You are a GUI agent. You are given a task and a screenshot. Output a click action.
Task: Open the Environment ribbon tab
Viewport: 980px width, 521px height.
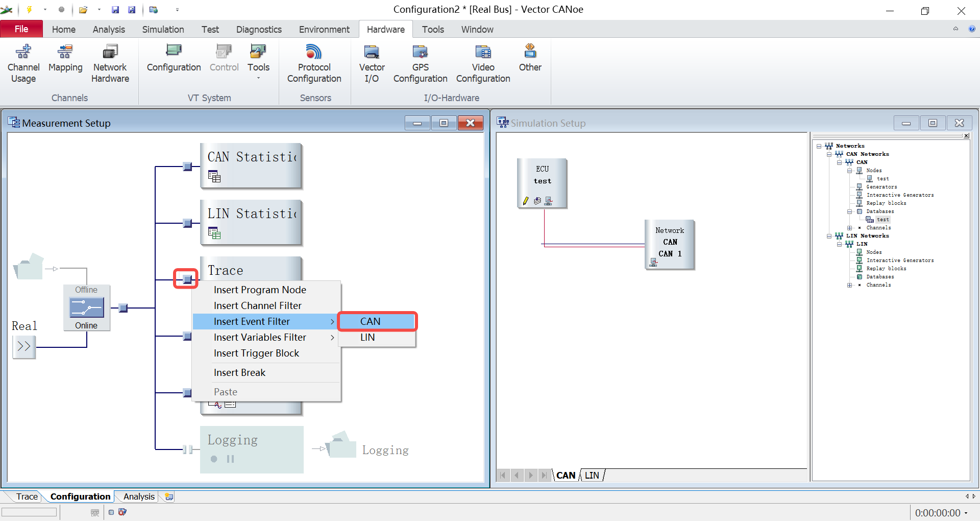click(x=324, y=30)
